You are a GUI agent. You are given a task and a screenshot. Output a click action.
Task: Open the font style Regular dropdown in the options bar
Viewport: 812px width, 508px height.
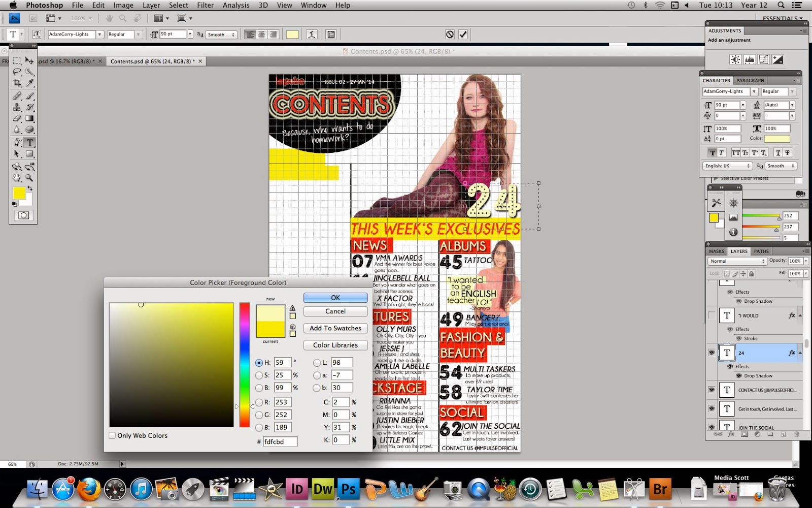click(x=138, y=34)
